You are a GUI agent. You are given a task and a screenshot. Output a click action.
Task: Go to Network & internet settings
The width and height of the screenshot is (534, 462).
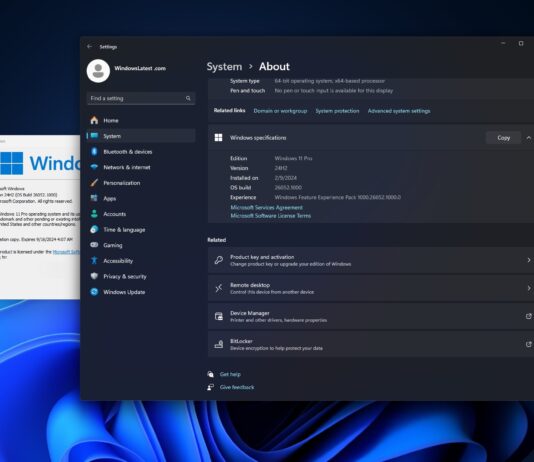point(141,167)
